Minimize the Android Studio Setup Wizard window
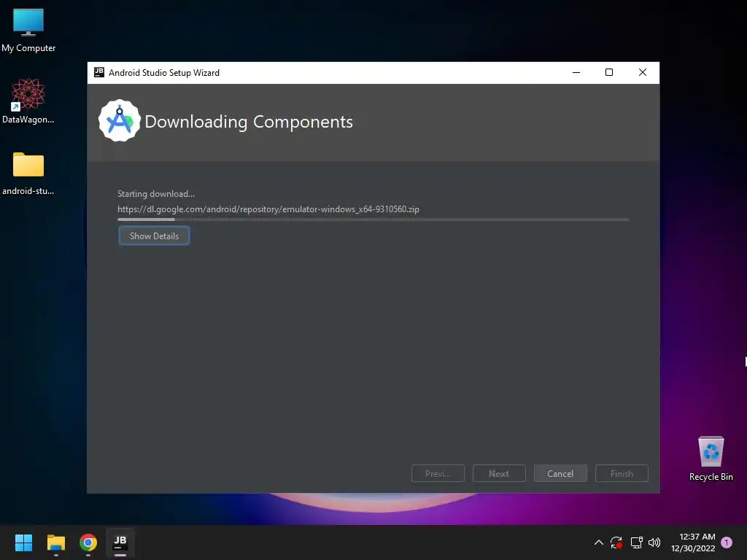 point(576,72)
